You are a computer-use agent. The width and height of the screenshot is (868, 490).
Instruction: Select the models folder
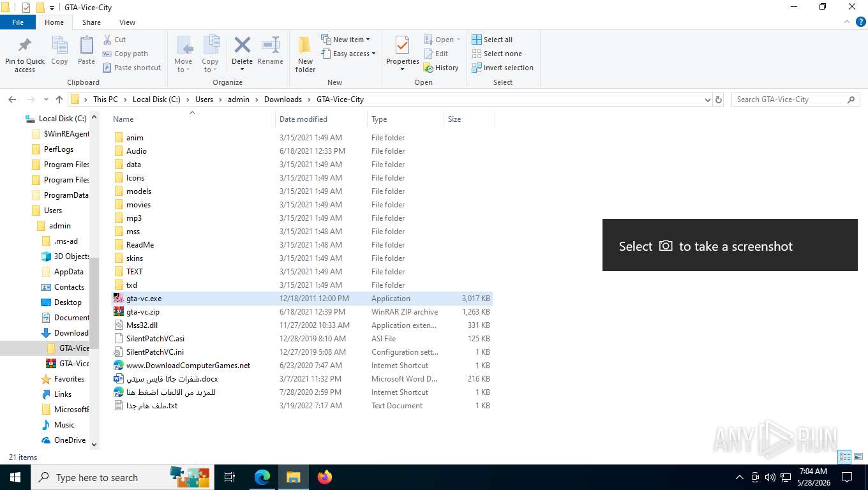pos(302,191)
